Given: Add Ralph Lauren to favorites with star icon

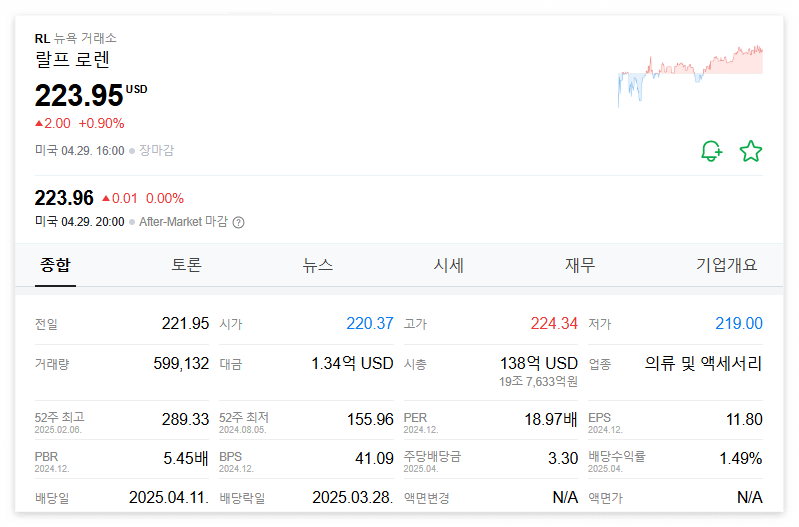Looking at the screenshot, I should click(751, 151).
